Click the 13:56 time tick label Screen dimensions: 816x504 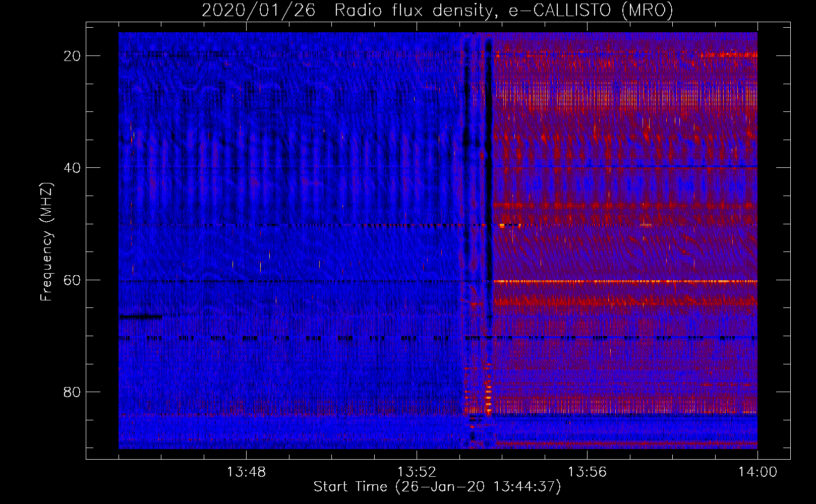click(587, 472)
